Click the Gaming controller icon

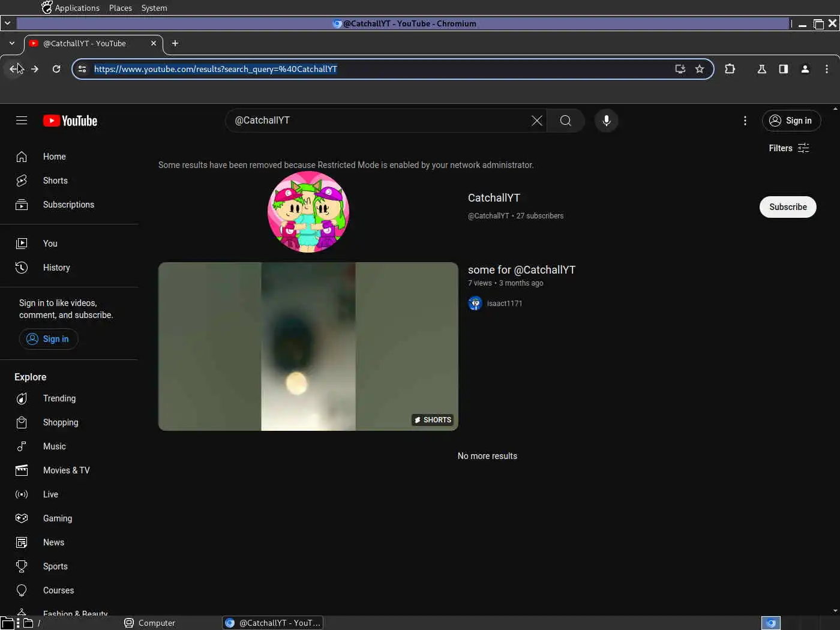22,518
